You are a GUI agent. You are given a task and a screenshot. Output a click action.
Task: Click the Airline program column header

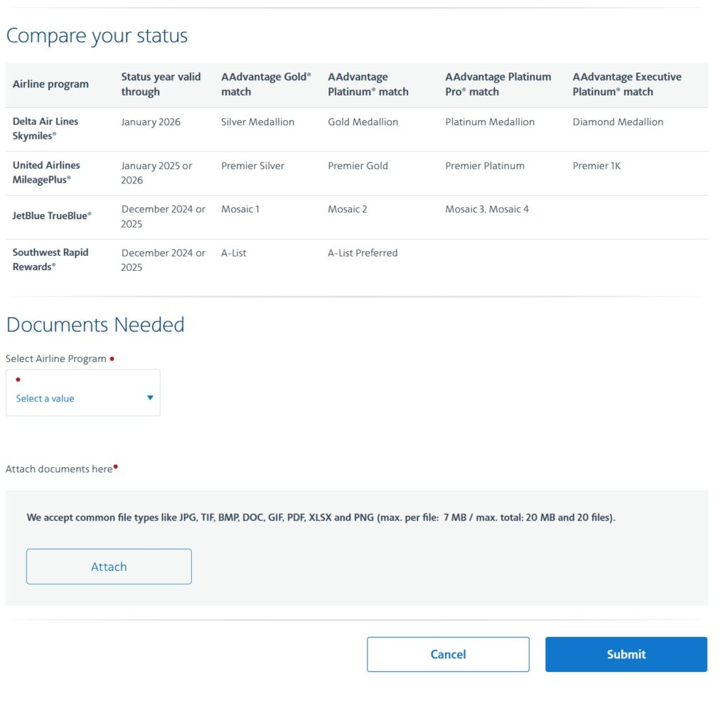pyautogui.click(x=50, y=84)
